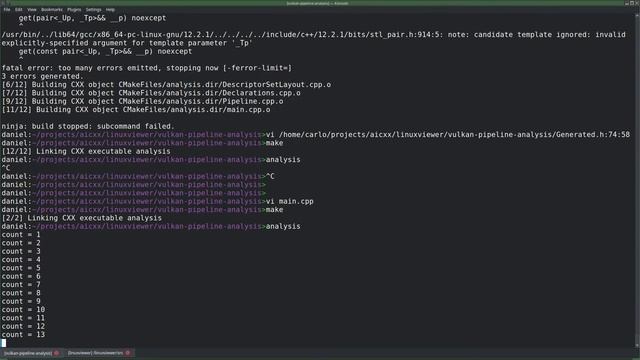Click the 'count = 13' output line
The width and height of the screenshot is (640, 360).
[x=23, y=335]
